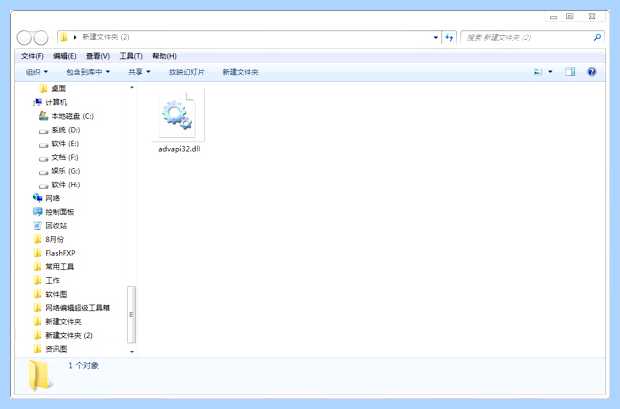This screenshot has height=409, width=620.
Task: Open the 包含到库中 dropdown
Action: (88, 72)
